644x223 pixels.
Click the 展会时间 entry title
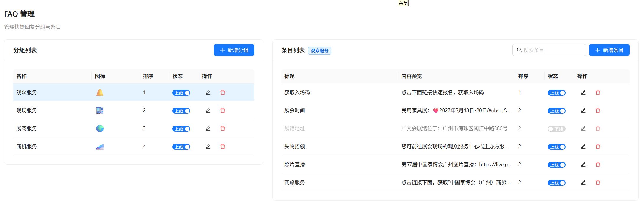pyautogui.click(x=294, y=110)
